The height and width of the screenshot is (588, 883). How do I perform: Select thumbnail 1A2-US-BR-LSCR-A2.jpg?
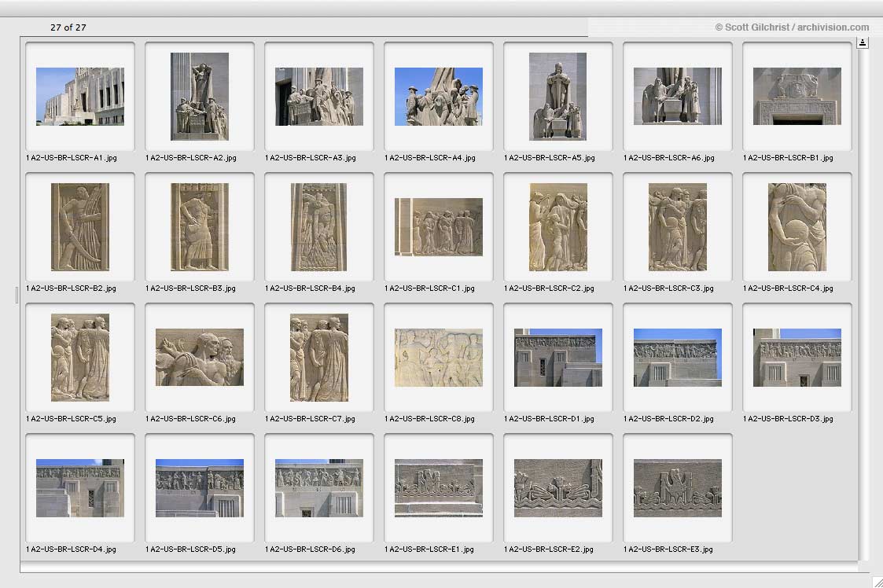[200, 97]
